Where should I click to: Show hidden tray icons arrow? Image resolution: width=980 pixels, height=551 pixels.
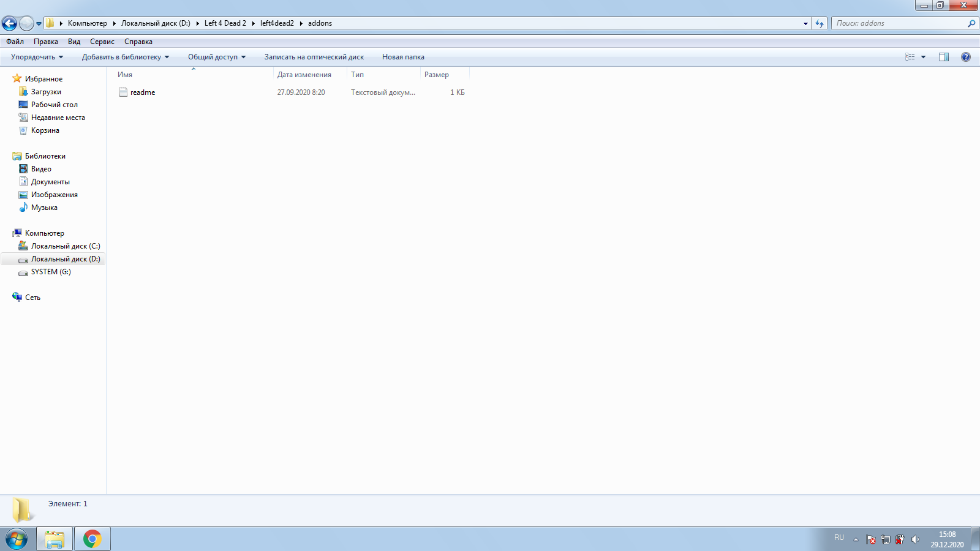[856, 539]
